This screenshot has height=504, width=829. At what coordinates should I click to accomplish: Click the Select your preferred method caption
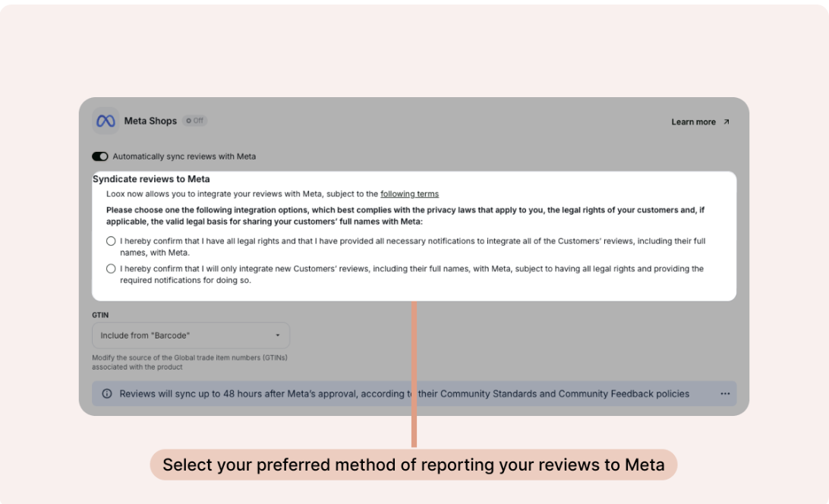click(414, 465)
